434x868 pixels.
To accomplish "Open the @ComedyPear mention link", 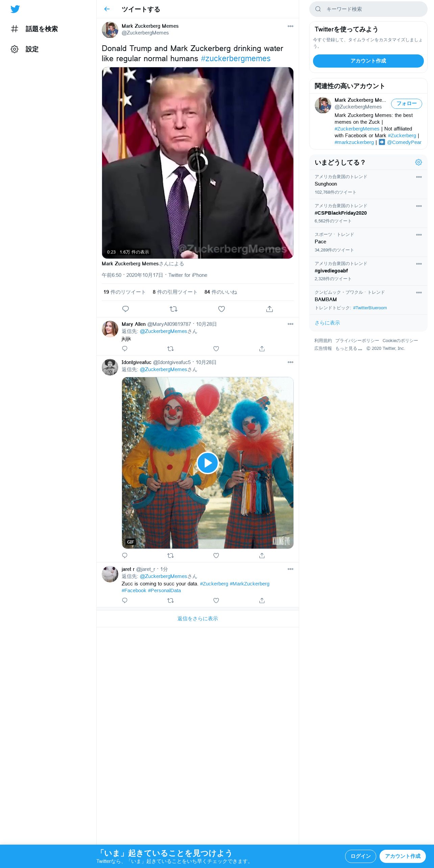I will pyautogui.click(x=404, y=142).
